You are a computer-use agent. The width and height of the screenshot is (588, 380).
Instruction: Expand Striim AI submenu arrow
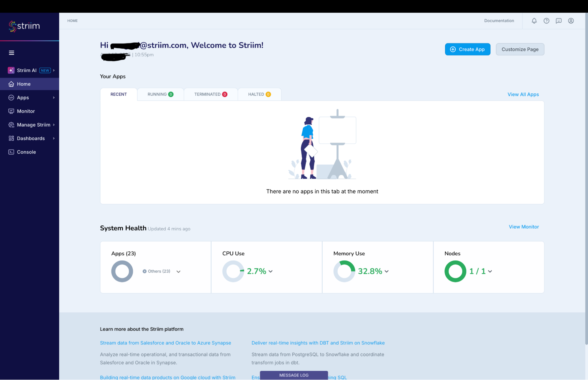pos(54,70)
